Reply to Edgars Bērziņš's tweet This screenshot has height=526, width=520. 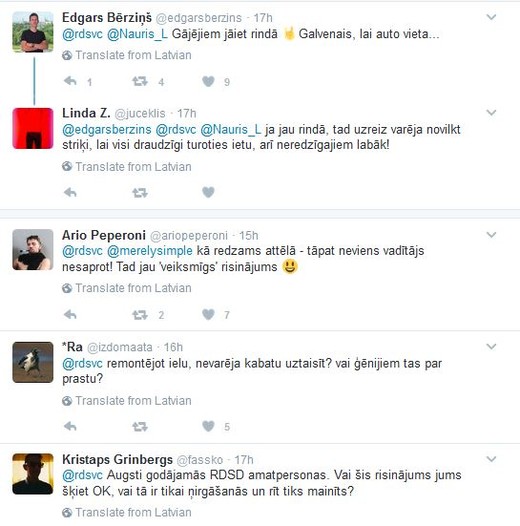click(x=70, y=81)
